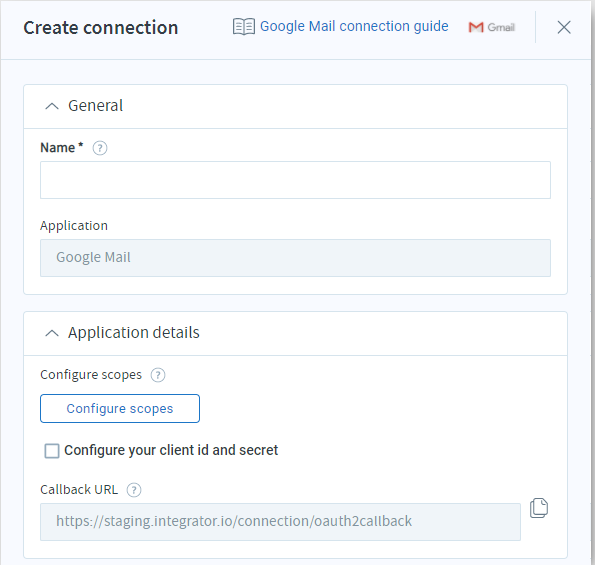The width and height of the screenshot is (595, 565).
Task: Copy the callback URL to clipboard
Action: [539, 508]
